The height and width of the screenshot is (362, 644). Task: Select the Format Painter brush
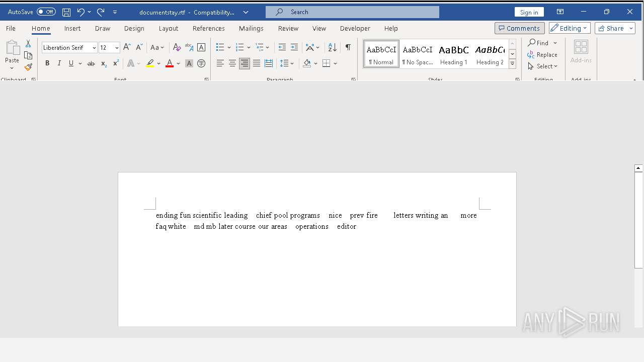28,67
